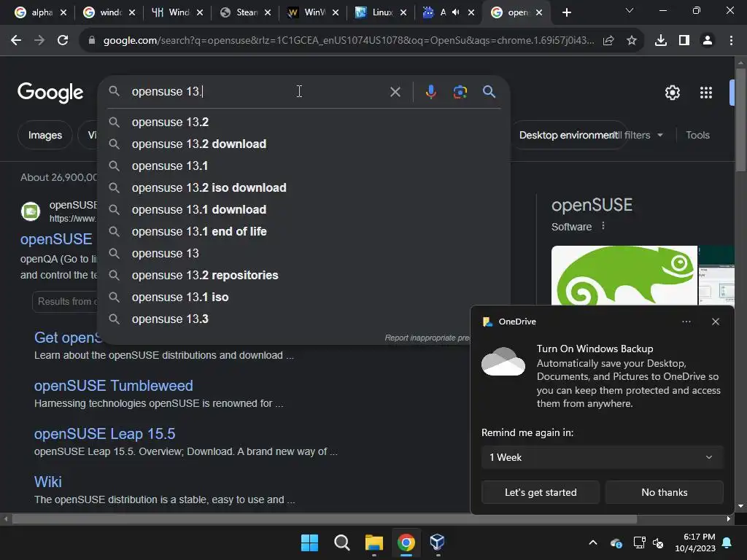Viewport: 747px width, 560px height.
Task: Open openSUSE Tumbleweed link
Action: 113,386
